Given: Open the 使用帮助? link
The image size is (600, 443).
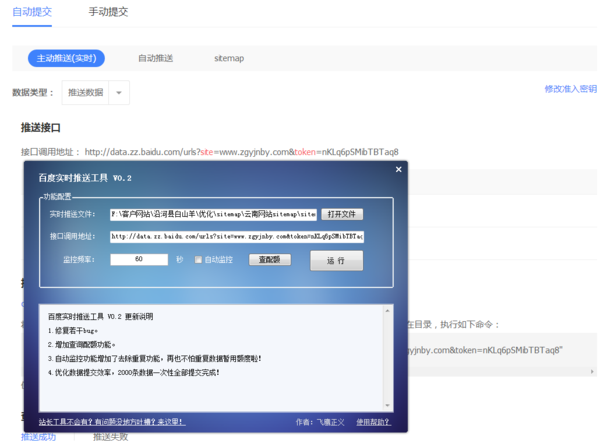Looking at the screenshot, I should pos(373,422).
